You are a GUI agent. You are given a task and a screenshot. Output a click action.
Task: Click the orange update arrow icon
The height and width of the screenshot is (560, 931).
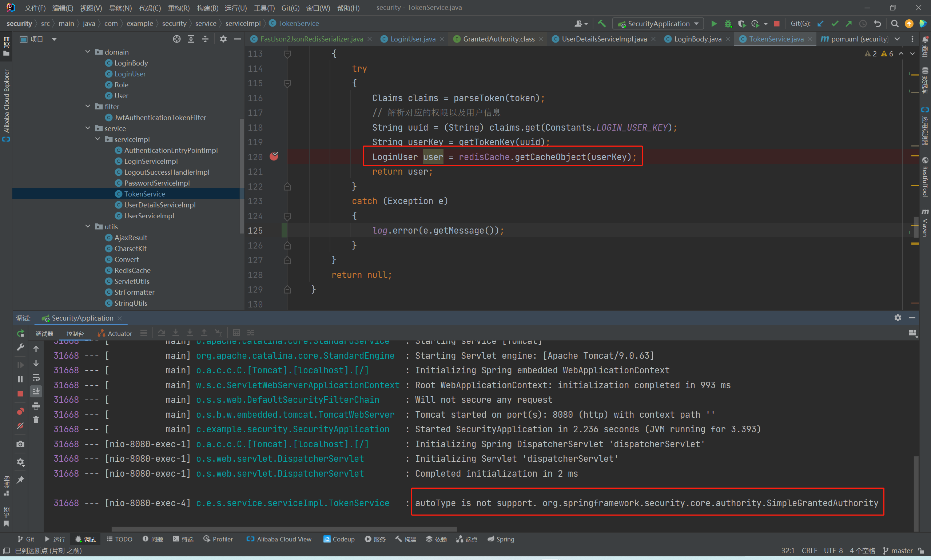point(909,24)
